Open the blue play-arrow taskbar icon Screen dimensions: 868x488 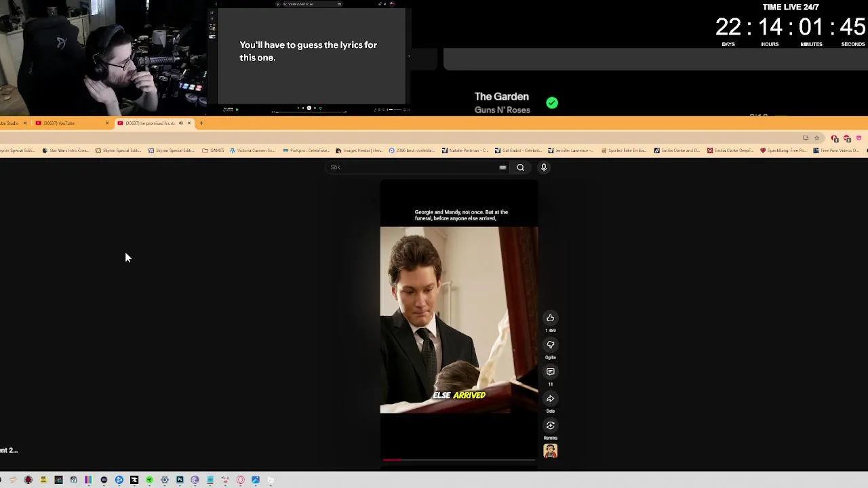point(119,480)
